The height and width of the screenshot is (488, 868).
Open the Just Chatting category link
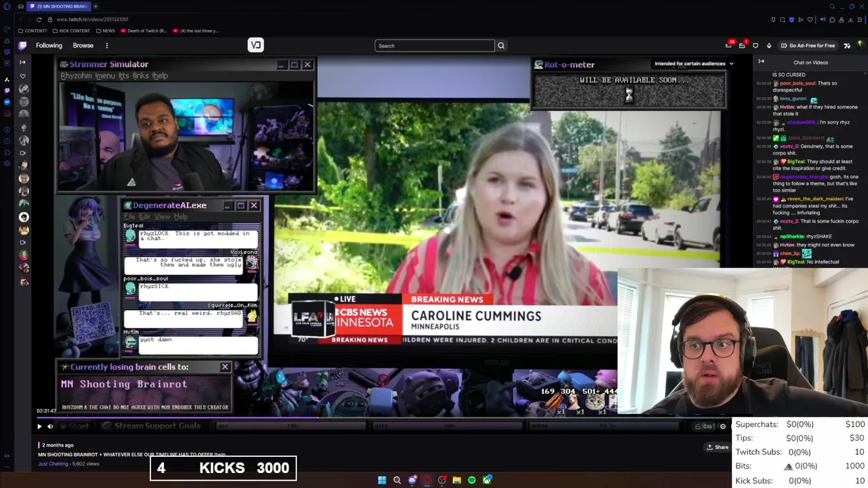(53, 464)
